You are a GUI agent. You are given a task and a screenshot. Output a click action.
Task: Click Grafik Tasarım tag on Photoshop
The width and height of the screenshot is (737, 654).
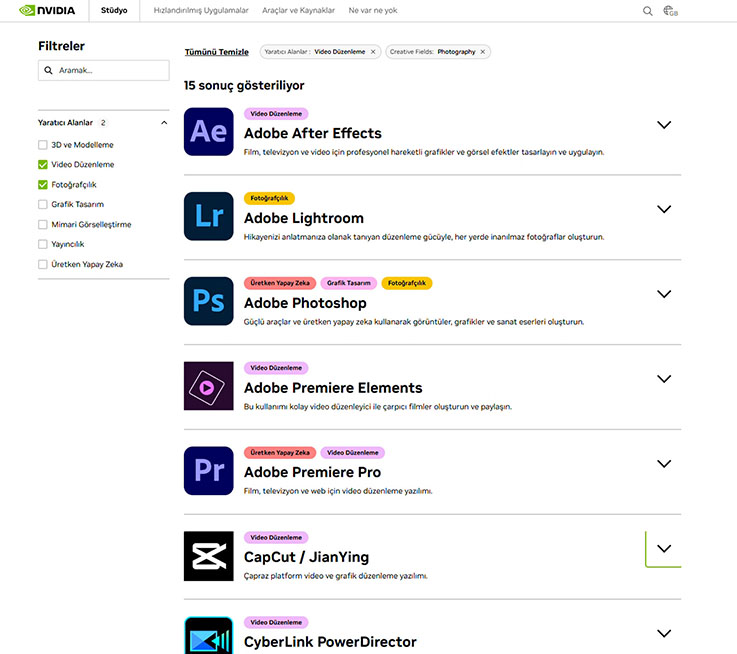pyautogui.click(x=349, y=283)
